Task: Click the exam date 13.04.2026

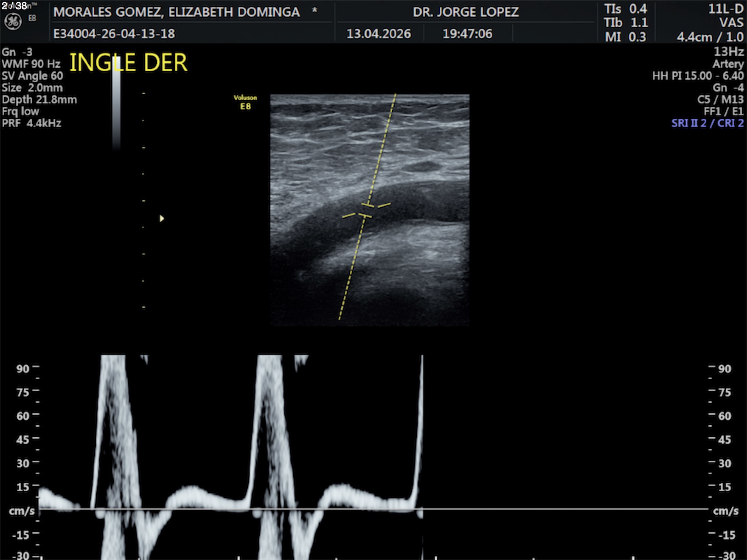Action: coord(379,34)
